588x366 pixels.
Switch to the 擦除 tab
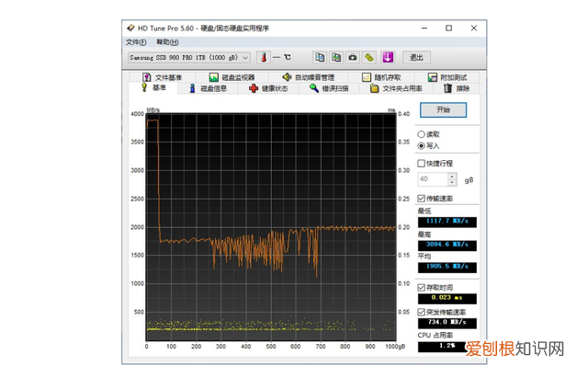point(457,88)
